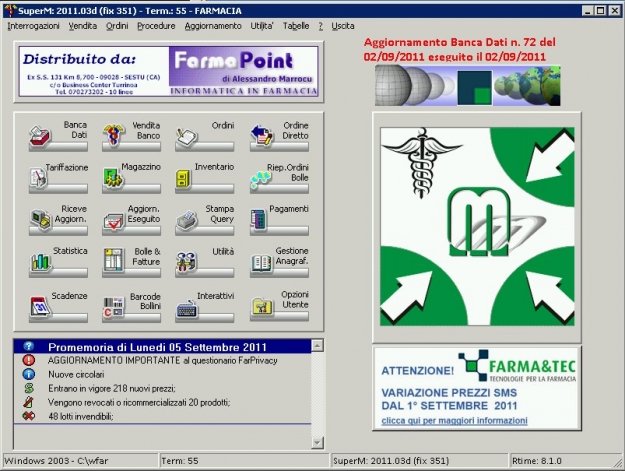Launch Vendita Banco caduceus icon
Screen dimensions: 625x471
(114, 136)
